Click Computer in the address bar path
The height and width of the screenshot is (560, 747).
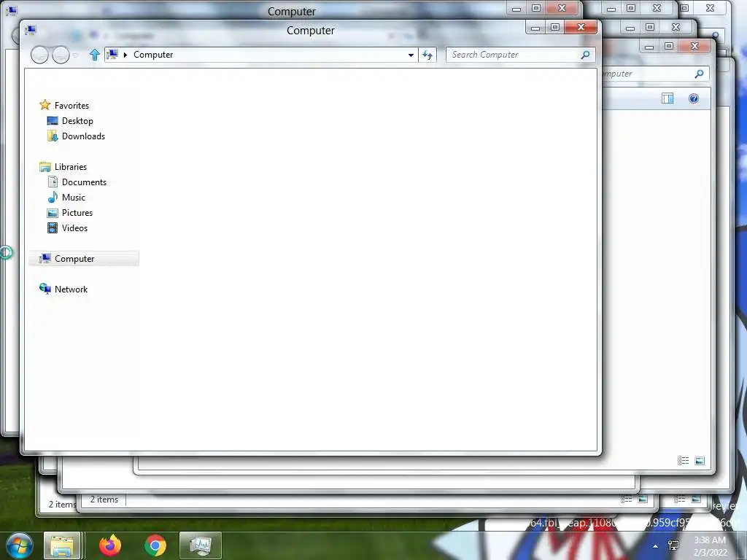pos(153,55)
